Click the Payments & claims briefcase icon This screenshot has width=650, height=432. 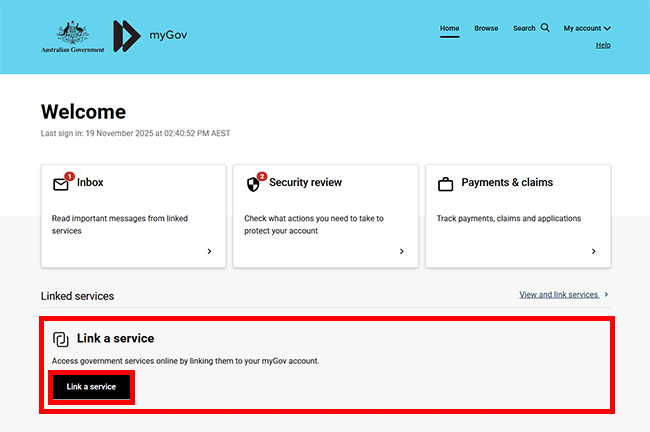click(445, 184)
